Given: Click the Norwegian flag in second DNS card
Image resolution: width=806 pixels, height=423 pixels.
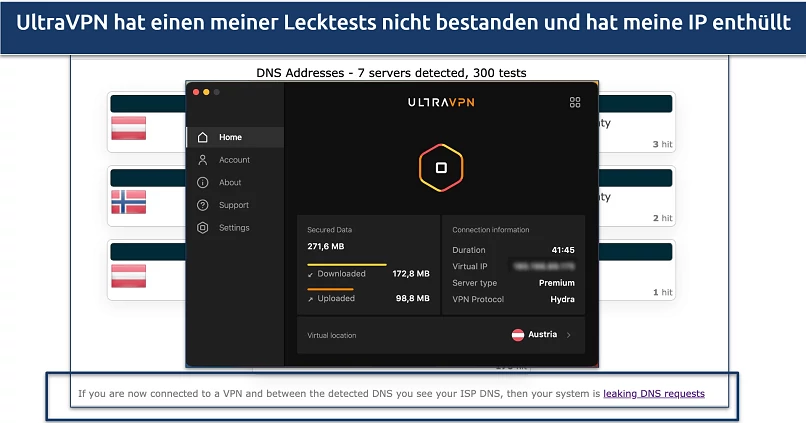Looking at the screenshot, I should click(x=129, y=202).
